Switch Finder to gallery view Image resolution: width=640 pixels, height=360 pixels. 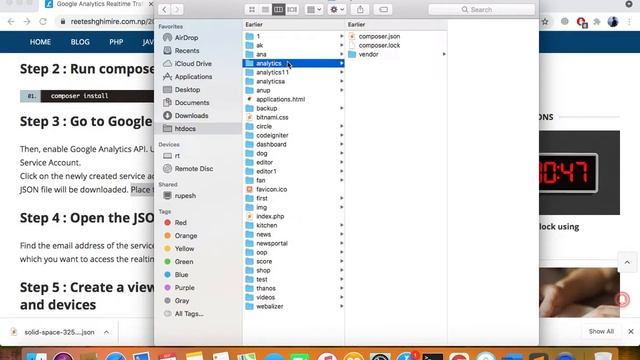point(292,9)
